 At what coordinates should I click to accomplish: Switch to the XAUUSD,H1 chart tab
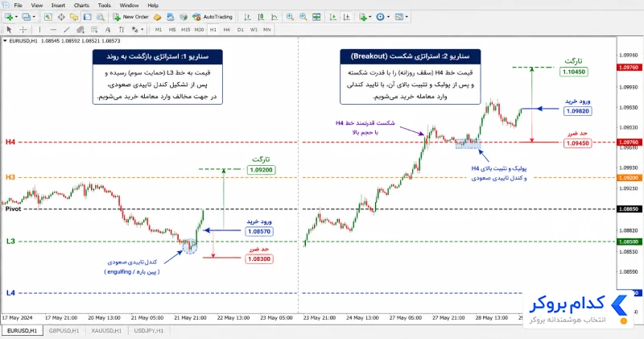pos(106,330)
